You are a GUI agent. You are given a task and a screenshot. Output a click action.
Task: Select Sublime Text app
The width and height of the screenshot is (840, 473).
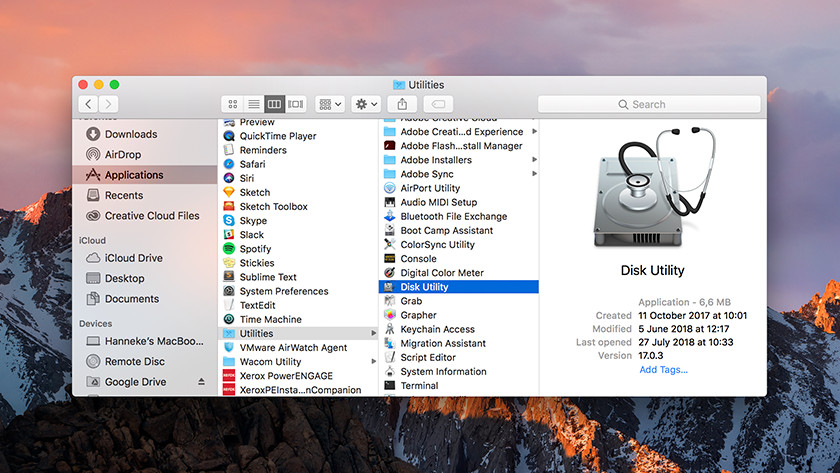coord(298,277)
